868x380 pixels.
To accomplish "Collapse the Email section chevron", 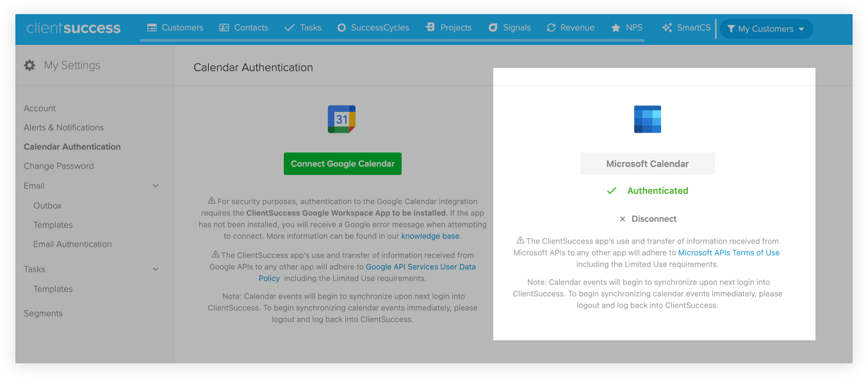I will pos(156,186).
